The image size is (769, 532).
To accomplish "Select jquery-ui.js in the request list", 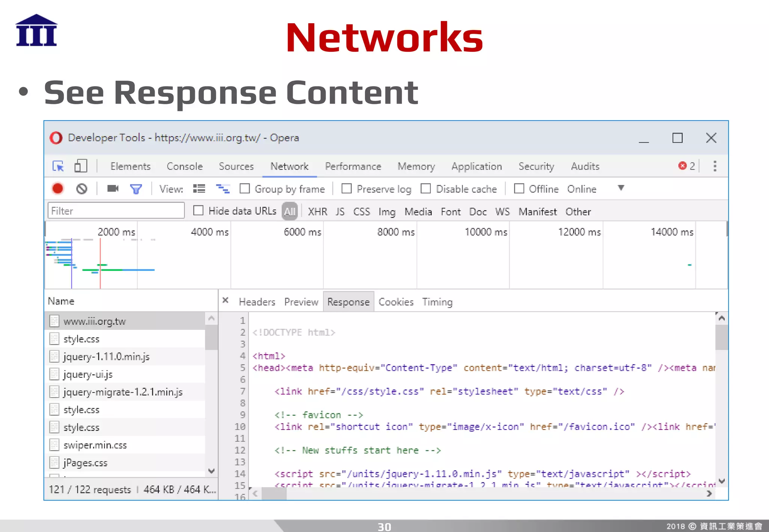I will [x=88, y=374].
